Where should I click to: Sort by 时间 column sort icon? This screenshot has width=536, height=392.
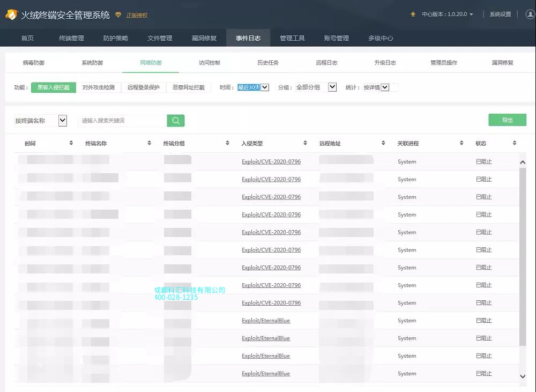pyautogui.click(x=71, y=143)
